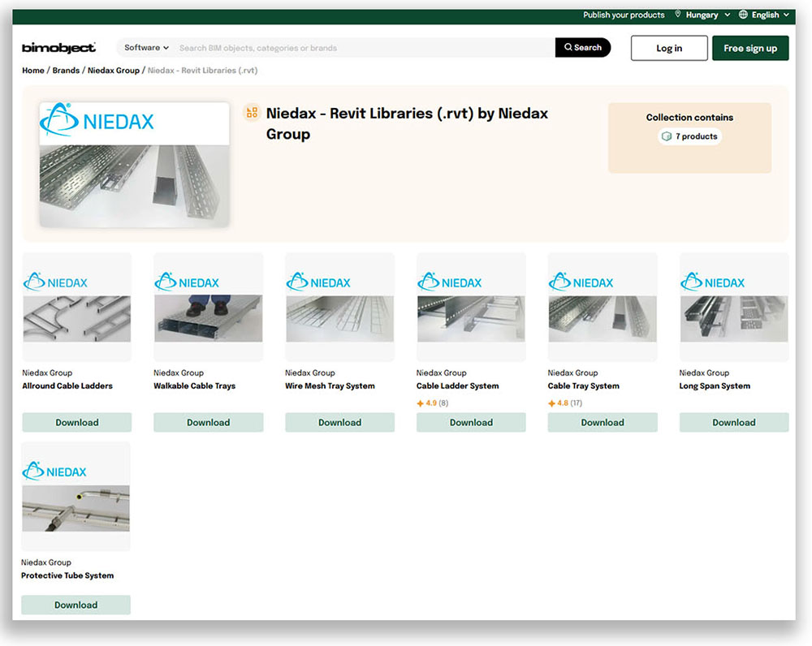
Task: Open Cable Tray System thumbnail
Action: click(603, 307)
